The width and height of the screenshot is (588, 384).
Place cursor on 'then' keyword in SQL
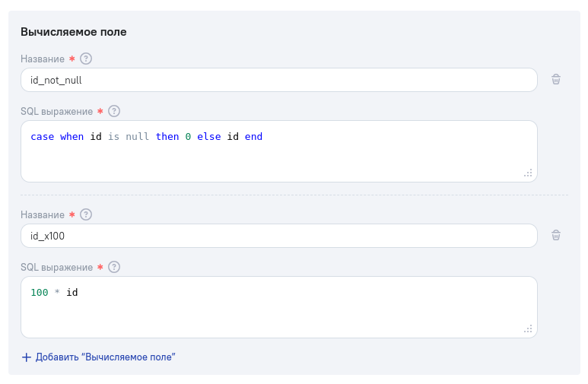167,137
